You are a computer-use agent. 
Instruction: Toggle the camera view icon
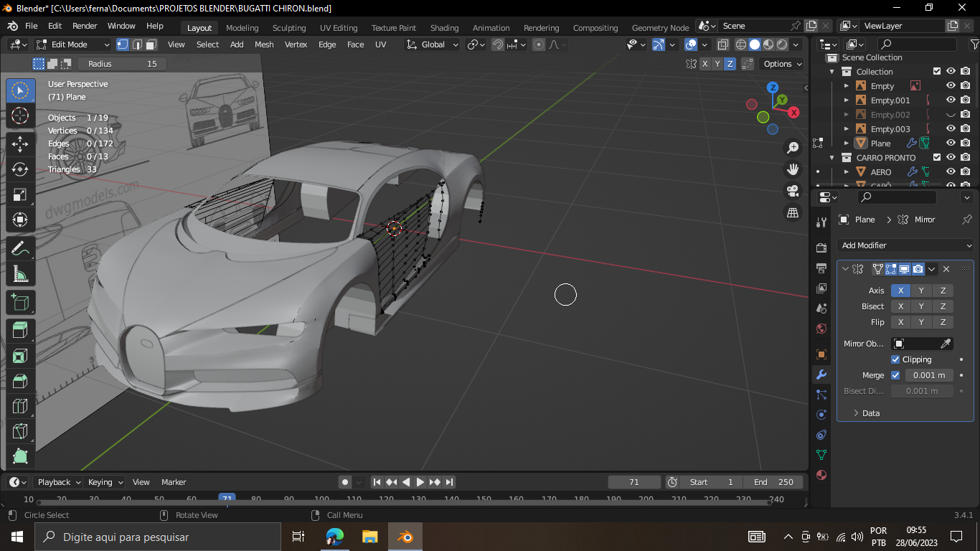tap(793, 191)
